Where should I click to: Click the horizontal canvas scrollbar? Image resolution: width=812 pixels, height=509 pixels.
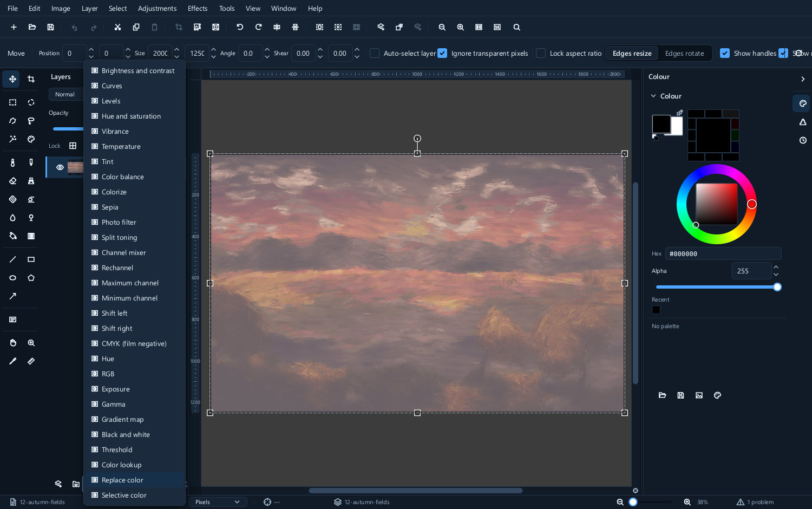pyautogui.click(x=416, y=491)
